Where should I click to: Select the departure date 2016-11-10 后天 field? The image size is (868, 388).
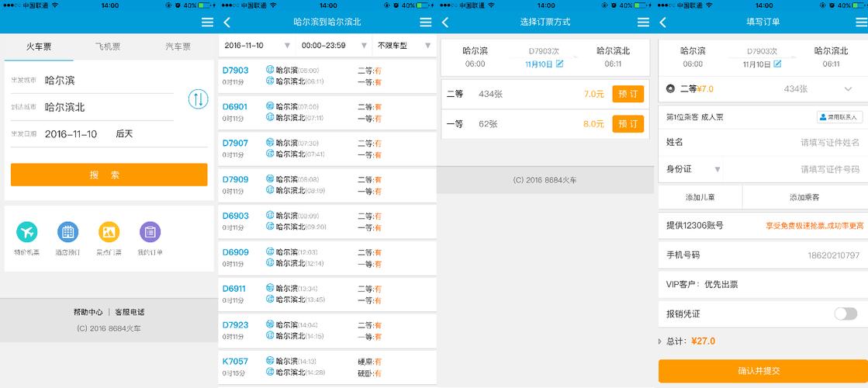click(x=109, y=134)
